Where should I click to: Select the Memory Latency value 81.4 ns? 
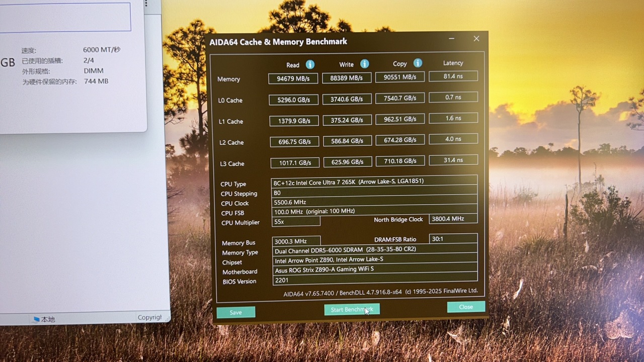tap(453, 76)
